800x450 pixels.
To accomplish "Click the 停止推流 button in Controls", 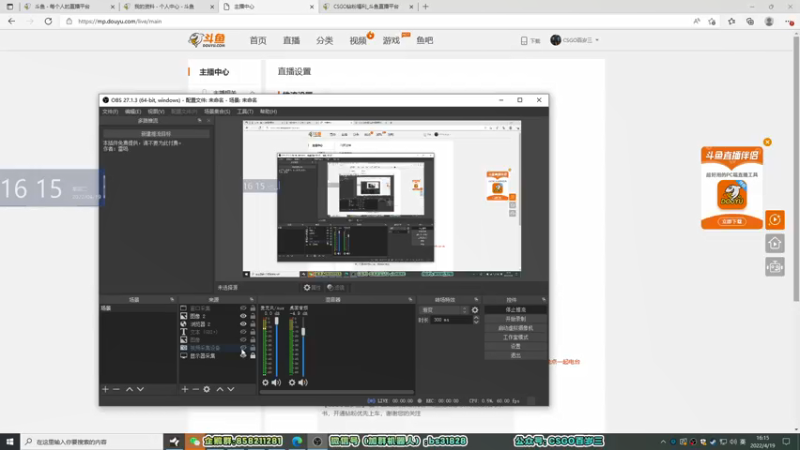I will point(515,310).
